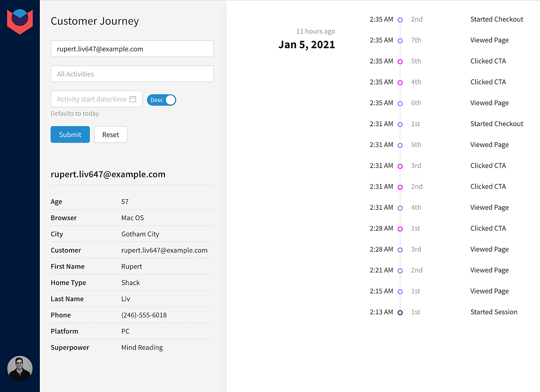Open the All Activities dropdown
540x392 pixels.
(x=132, y=74)
